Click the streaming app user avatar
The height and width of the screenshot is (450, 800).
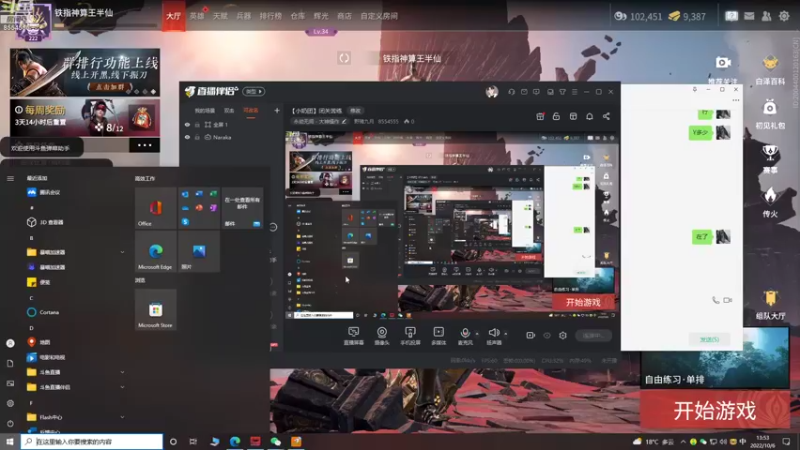pos(492,92)
